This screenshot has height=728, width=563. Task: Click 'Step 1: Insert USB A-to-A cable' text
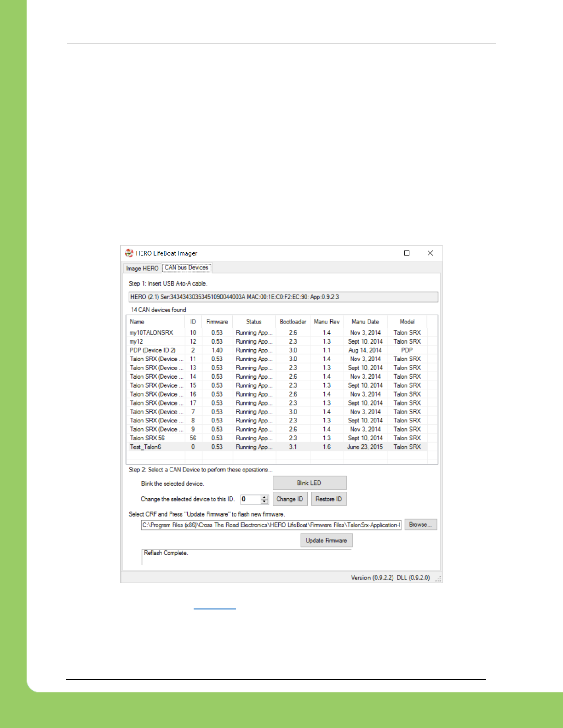point(168,284)
